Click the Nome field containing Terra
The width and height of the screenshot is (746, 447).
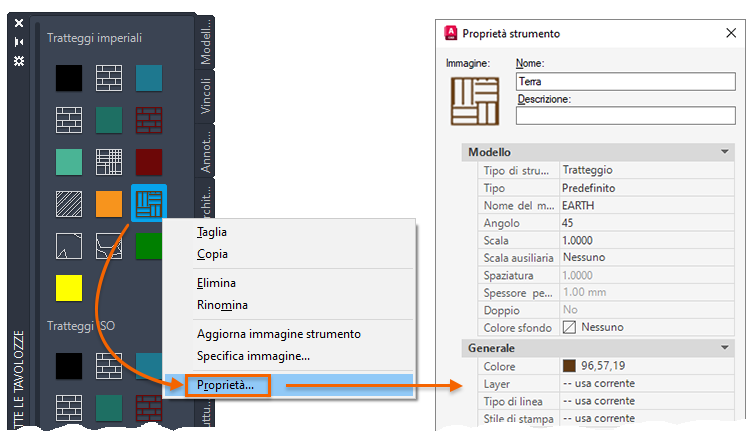(626, 81)
